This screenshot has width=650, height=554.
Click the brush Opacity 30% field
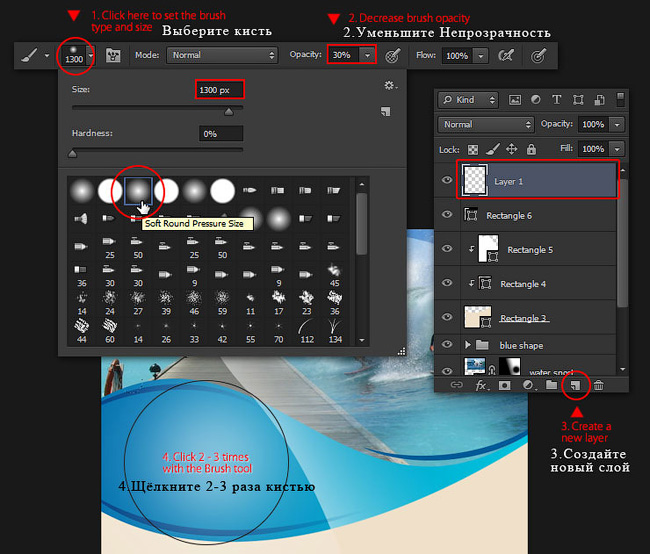[x=343, y=55]
